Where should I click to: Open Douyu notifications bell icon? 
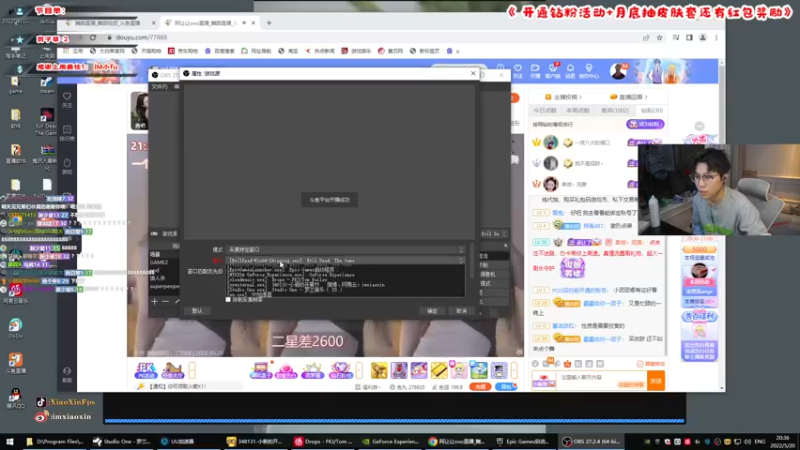[x=570, y=70]
